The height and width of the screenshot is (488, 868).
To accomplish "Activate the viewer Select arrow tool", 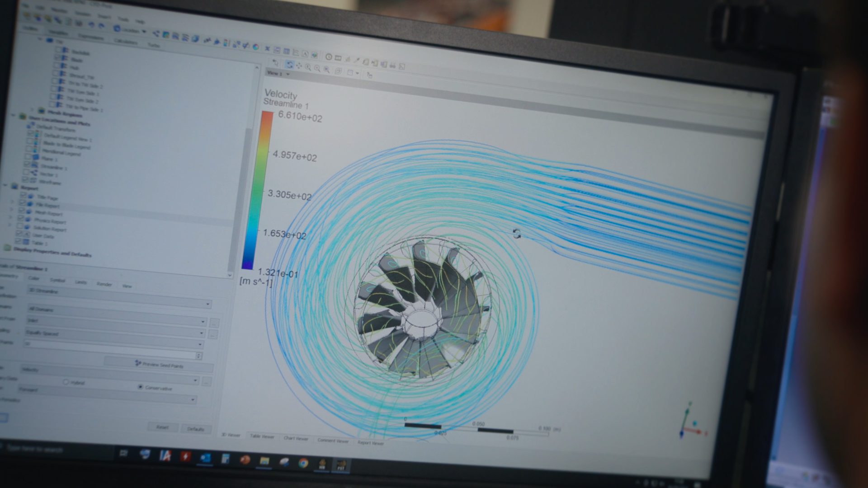I will (x=276, y=63).
